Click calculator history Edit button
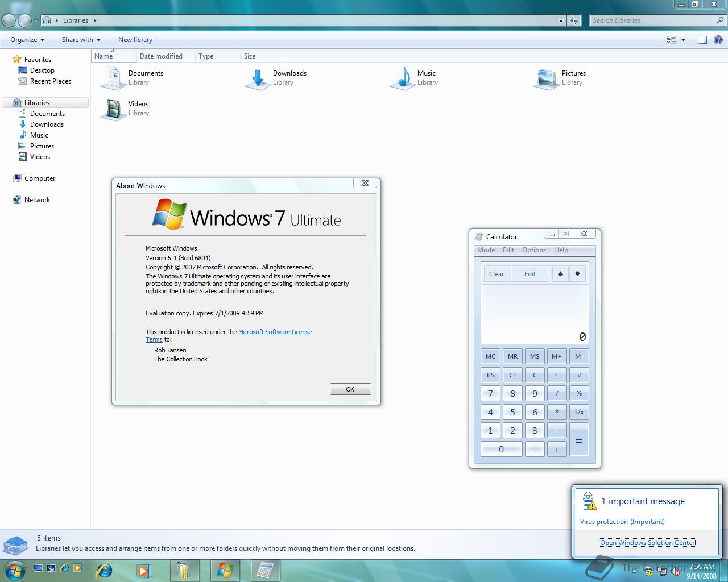This screenshot has width=728, height=582. point(530,274)
